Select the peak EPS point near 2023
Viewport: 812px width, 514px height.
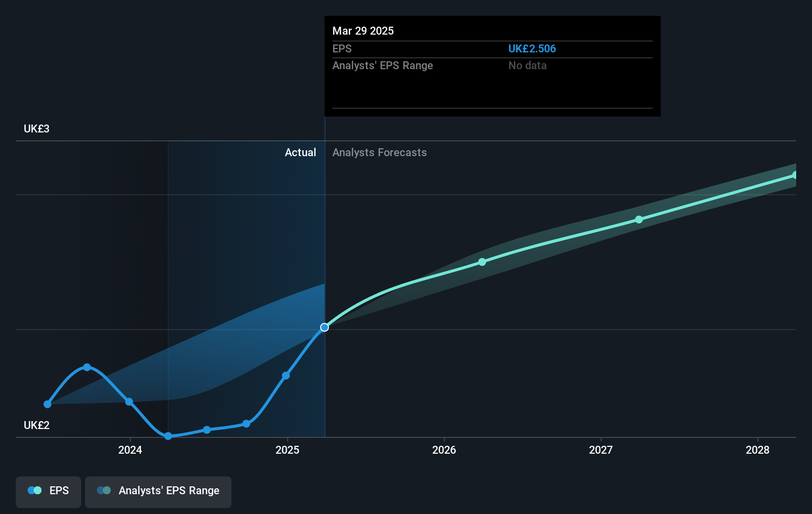(x=87, y=367)
